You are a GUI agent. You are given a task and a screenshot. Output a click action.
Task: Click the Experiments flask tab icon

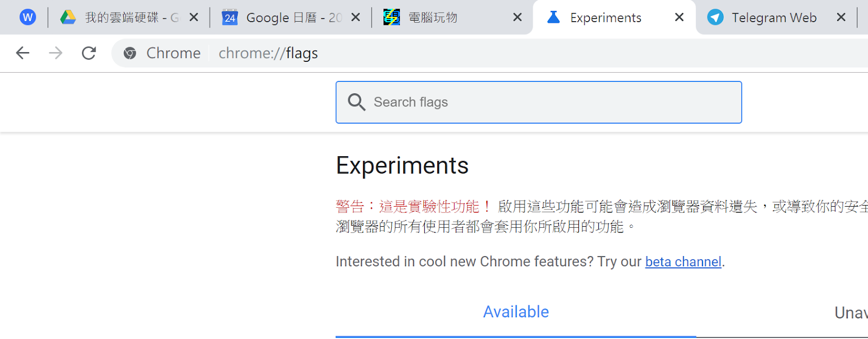click(553, 17)
